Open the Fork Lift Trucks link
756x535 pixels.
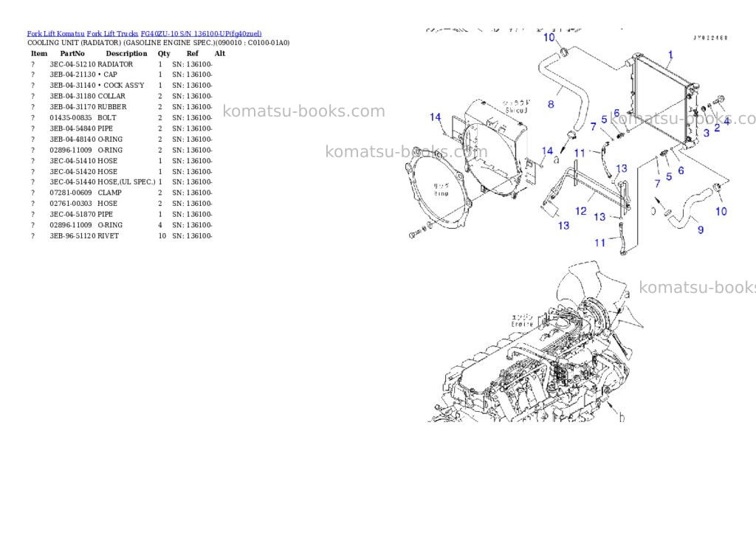112,33
